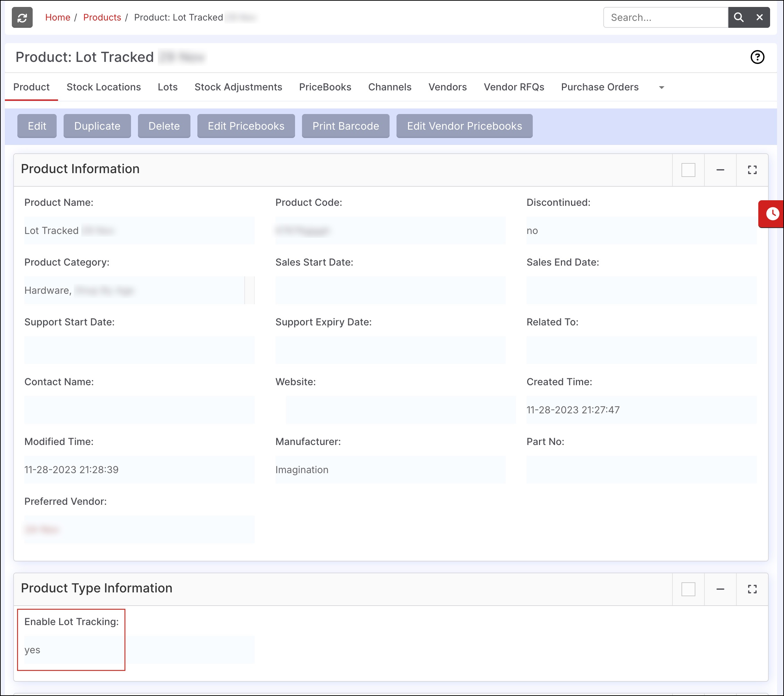Expand Product Type Information to fullscreen
This screenshot has width=784, height=696.
coord(752,589)
